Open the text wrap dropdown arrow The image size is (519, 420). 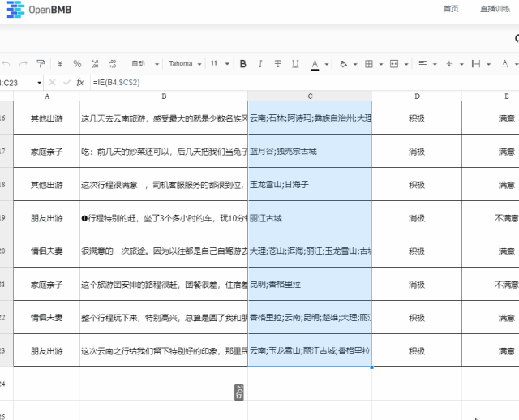[488, 64]
